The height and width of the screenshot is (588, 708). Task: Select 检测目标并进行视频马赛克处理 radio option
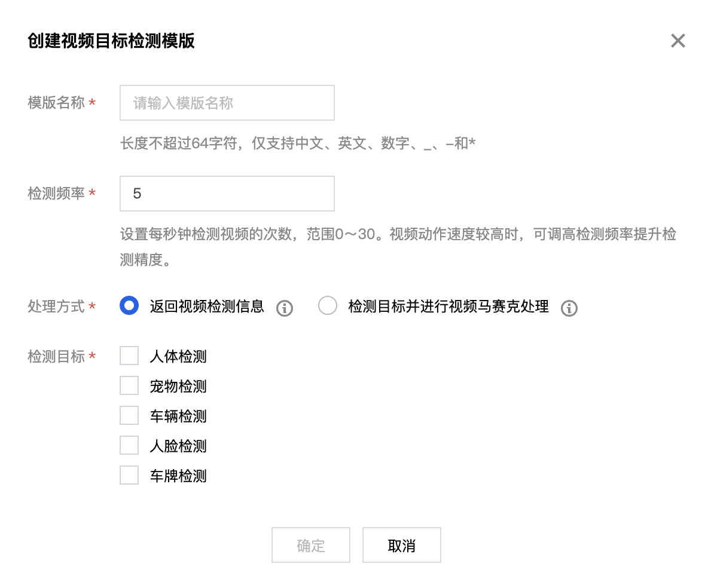point(328,306)
